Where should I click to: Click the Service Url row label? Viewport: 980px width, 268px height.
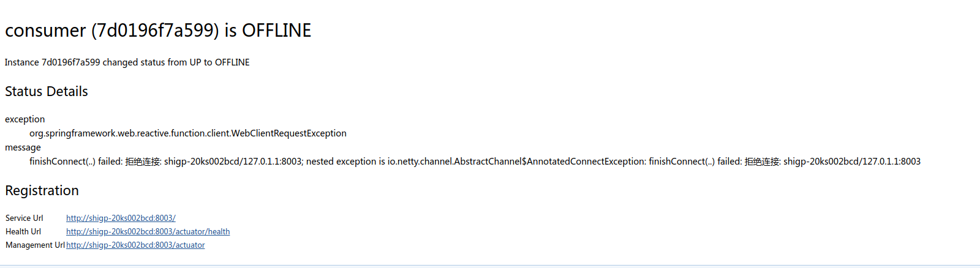coord(24,218)
